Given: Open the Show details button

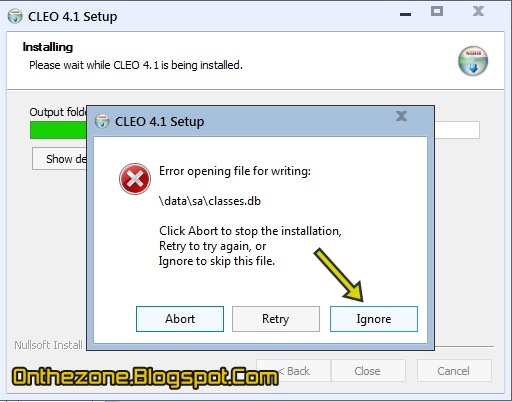Looking at the screenshot, I should tap(59, 159).
